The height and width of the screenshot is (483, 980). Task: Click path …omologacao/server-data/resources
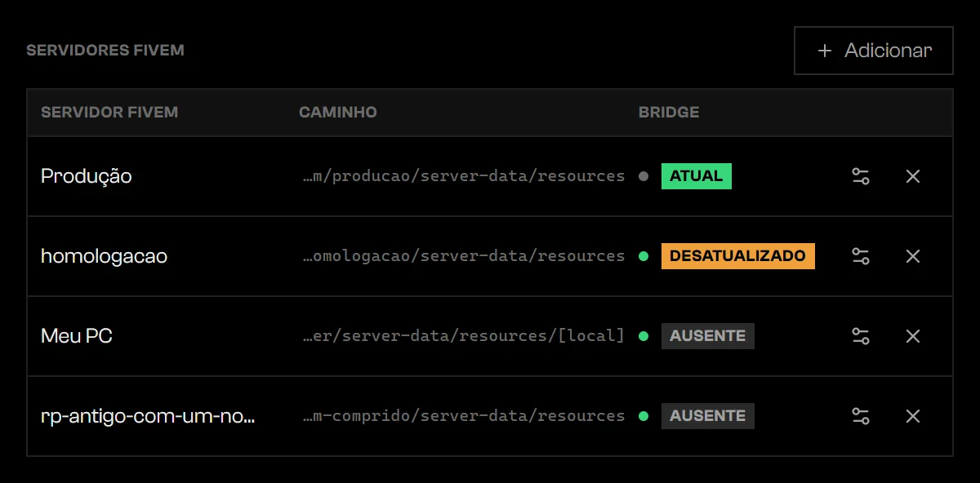(464, 256)
